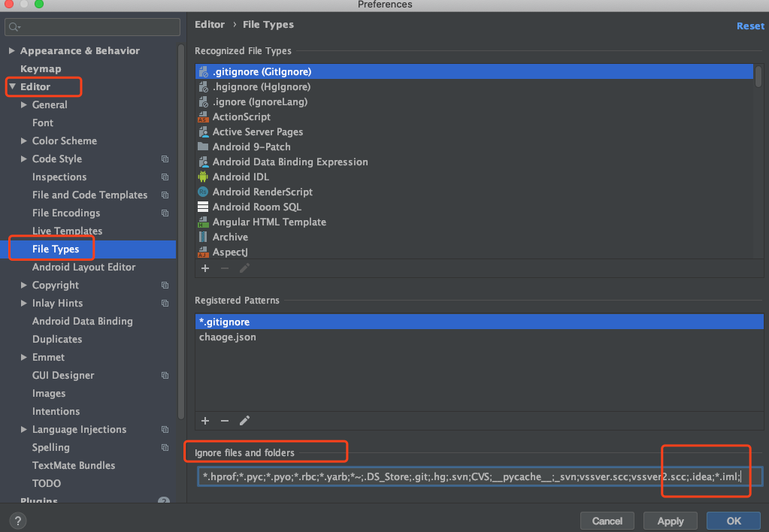The height and width of the screenshot is (532, 769).
Task: Click the Android IDL robot icon
Action: (x=203, y=177)
